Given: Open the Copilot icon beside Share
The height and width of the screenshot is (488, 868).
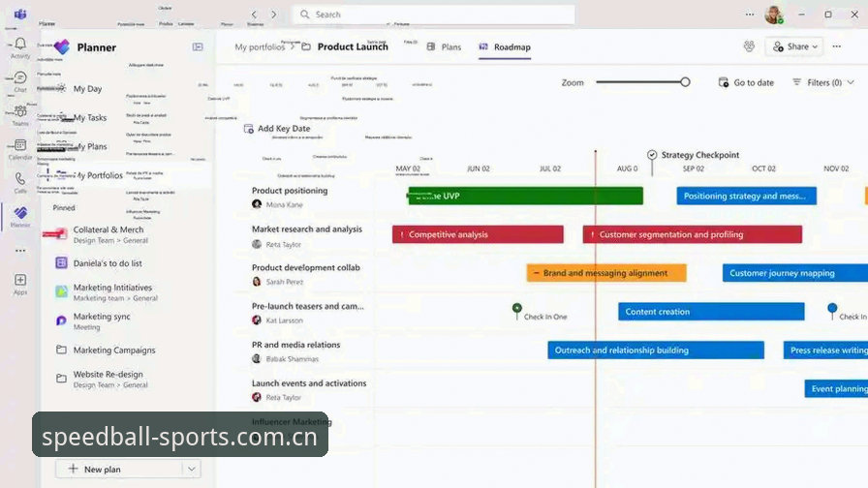Looking at the screenshot, I should (749, 46).
